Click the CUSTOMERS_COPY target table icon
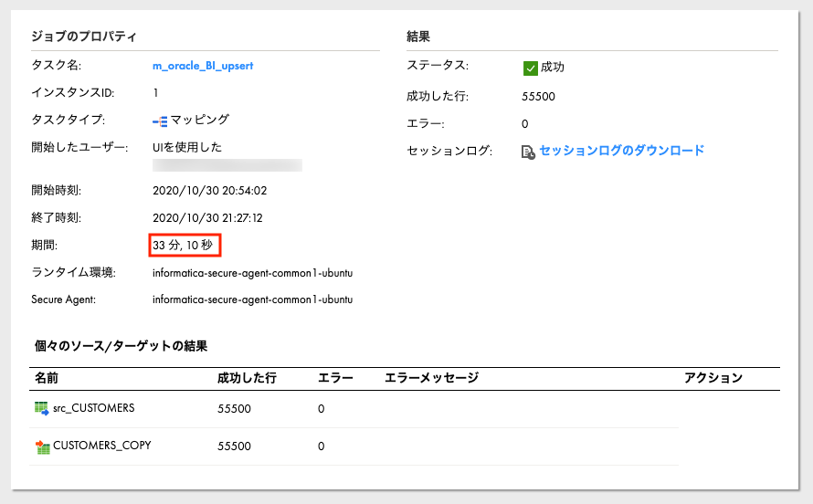Screen dimensions: 813x504 [x=43, y=446]
